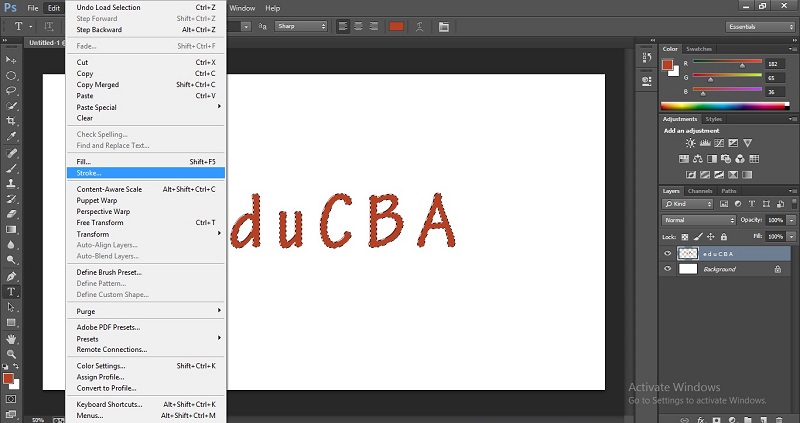Open the File menu
Viewport: 800px width, 423px height.
(33, 8)
